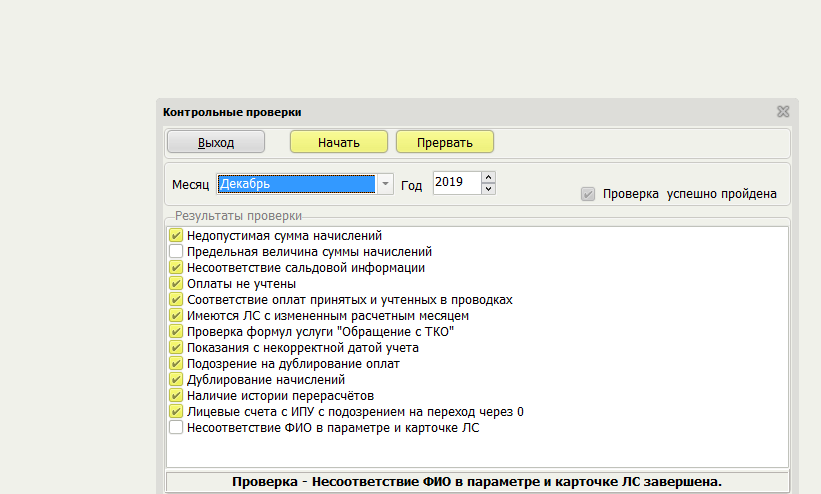This screenshot has height=494, width=821.
Task: Open the Месяц dropdown arrow
Action: 385,184
